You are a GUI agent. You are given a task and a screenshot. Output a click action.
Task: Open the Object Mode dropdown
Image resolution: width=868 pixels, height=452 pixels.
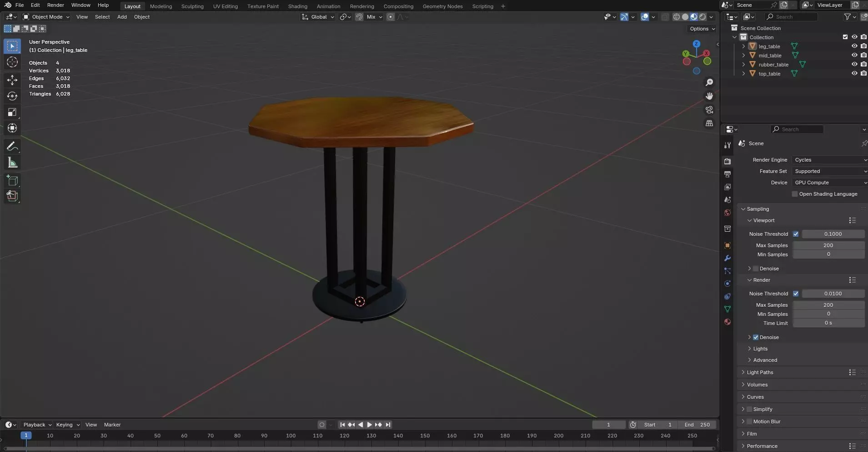(x=46, y=17)
